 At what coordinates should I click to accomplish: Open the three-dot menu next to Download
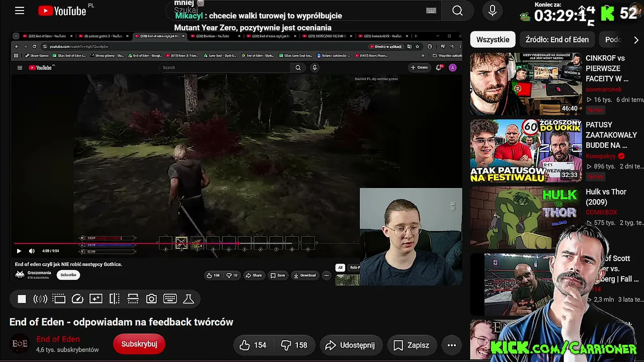[327, 276]
